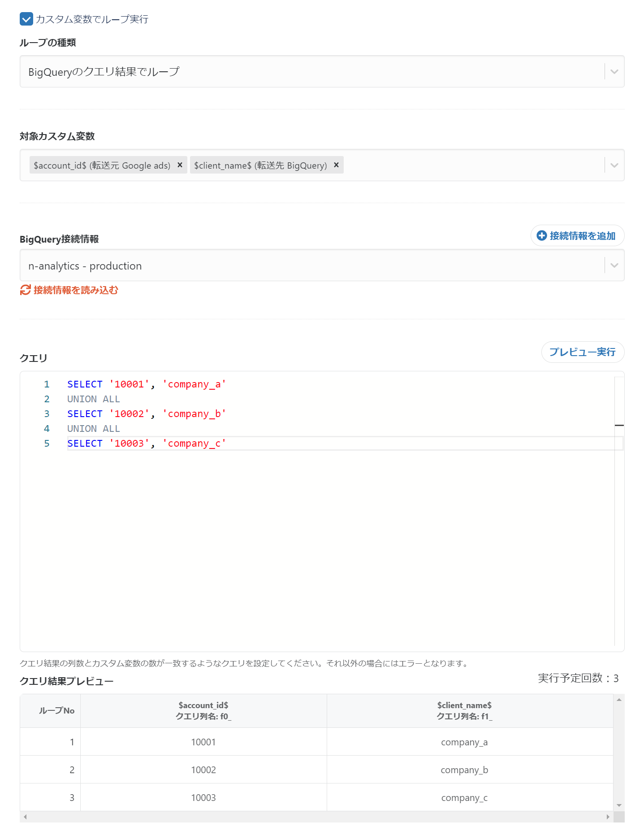The image size is (644, 831).
Task: Select the $account_id$ column header
Action: (x=203, y=711)
